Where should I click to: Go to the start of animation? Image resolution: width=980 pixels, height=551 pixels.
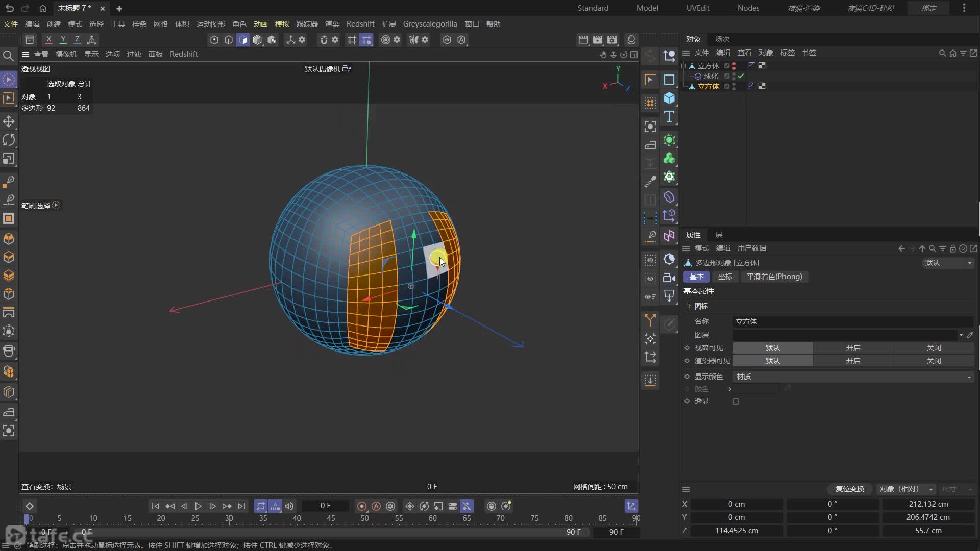155,506
